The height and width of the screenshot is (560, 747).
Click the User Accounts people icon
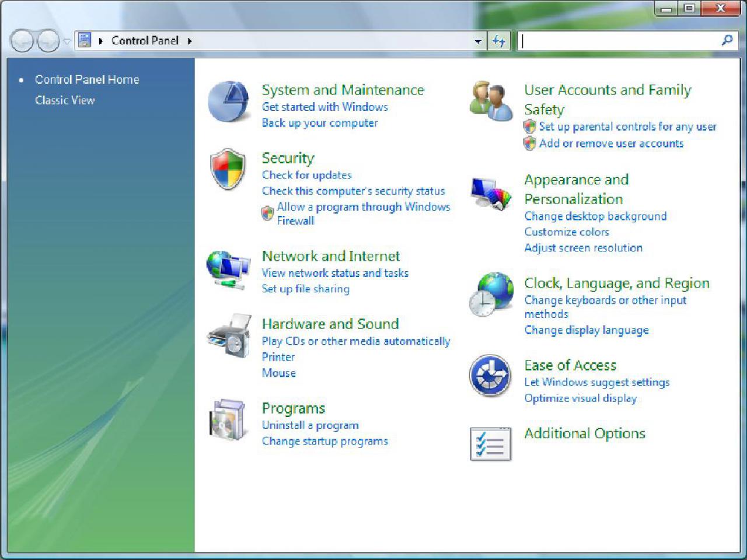pos(491,100)
